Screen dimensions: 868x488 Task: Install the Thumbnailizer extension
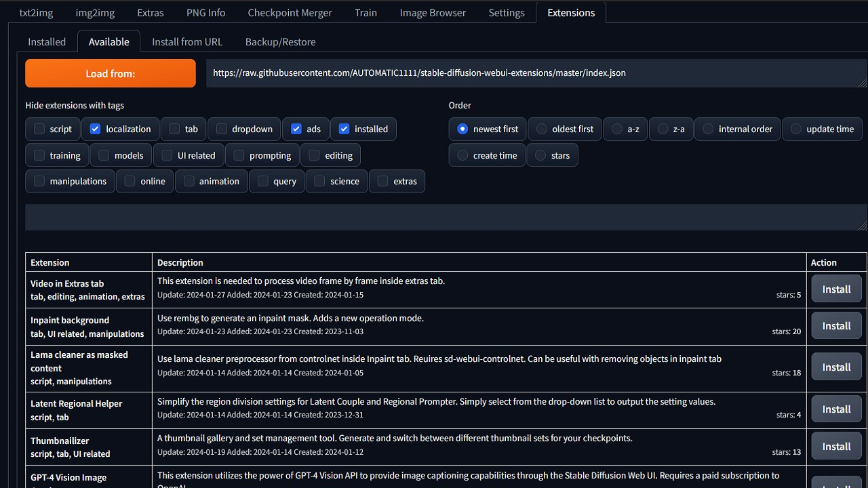click(836, 447)
